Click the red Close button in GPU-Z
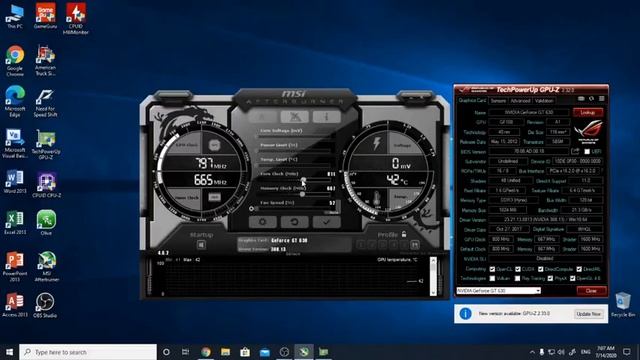This screenshot has width=640, height=360. [x=591, y=291]
